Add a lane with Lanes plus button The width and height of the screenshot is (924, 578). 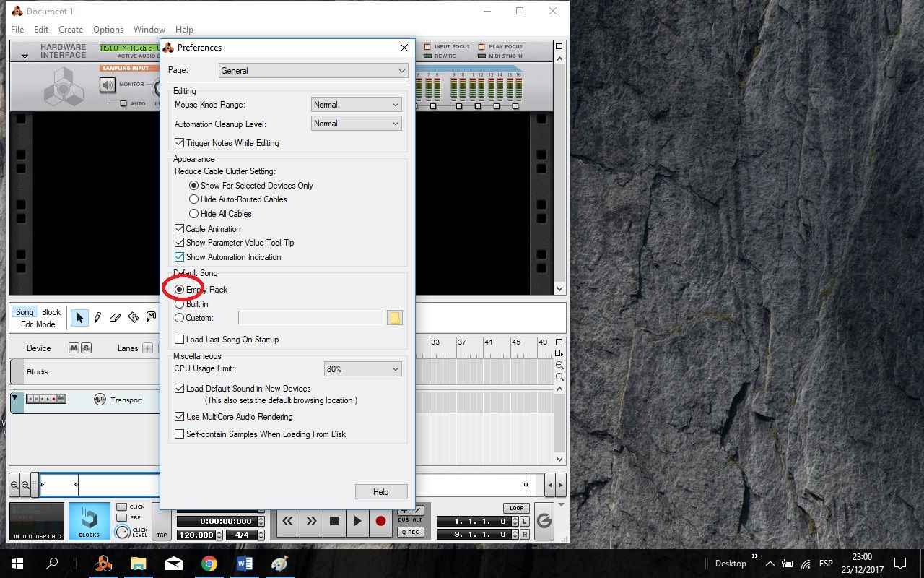click(147, 348)
